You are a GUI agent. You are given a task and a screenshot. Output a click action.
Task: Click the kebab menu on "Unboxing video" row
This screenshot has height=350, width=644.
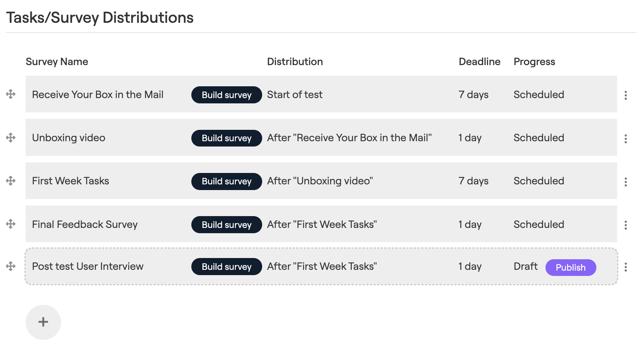(x=626, y=138)
